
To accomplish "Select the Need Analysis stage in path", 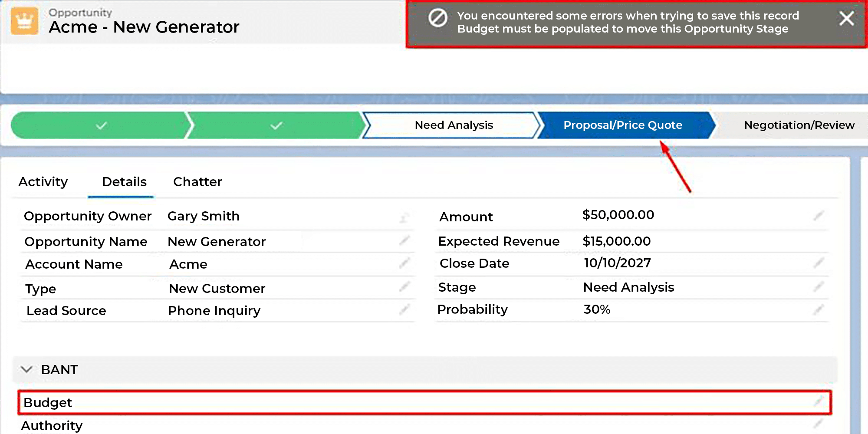I will coord(454,125).
